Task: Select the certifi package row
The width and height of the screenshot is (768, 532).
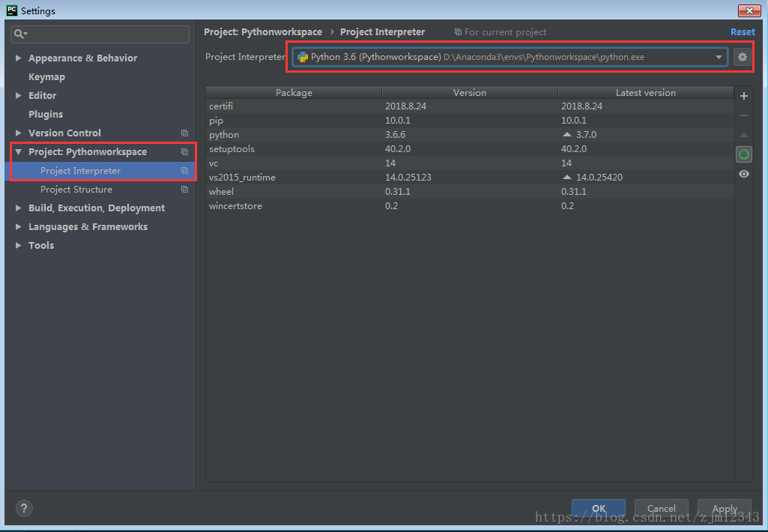Action: pyautogui.click(x=470, y=106)
